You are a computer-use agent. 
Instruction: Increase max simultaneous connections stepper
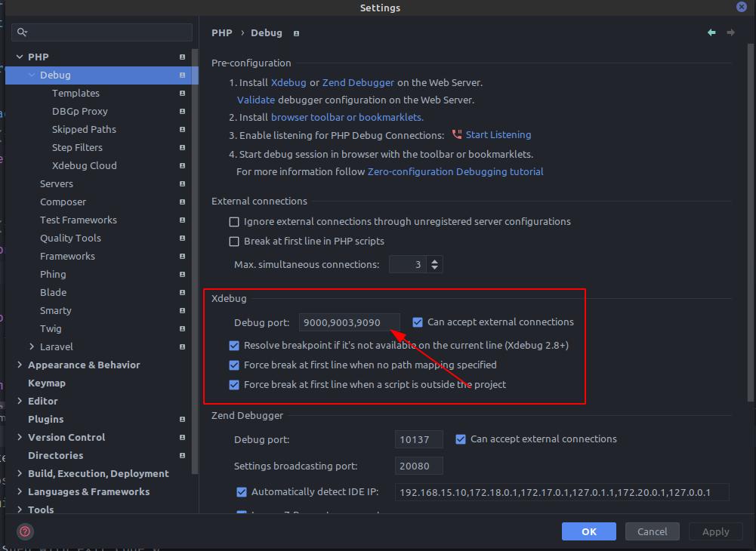click(x=434, y=261)
